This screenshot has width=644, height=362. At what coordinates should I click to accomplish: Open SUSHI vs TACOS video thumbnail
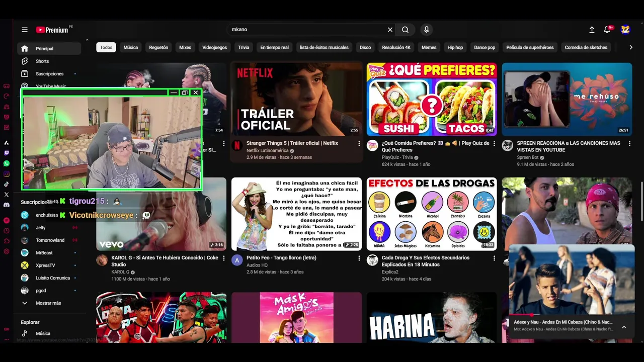click(x=432, y=99)
